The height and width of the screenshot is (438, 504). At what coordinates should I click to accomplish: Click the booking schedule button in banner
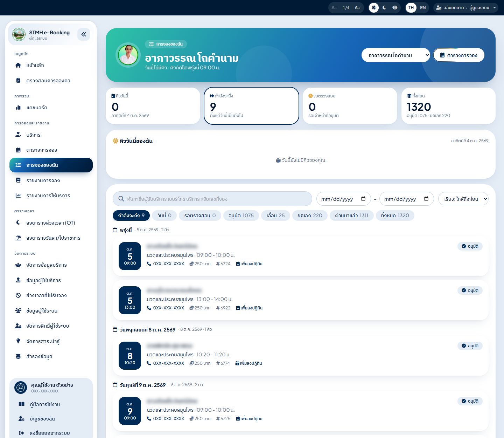tap(459, 55)
